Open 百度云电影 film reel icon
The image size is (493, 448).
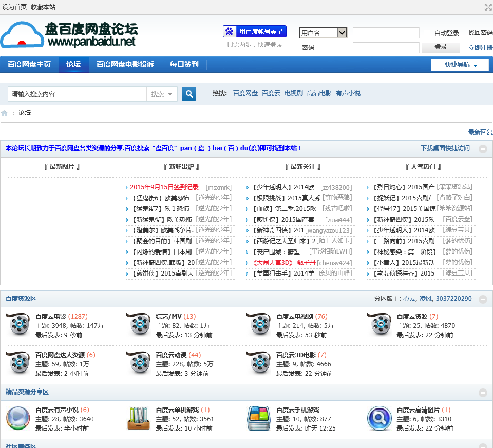click(18, 325)
